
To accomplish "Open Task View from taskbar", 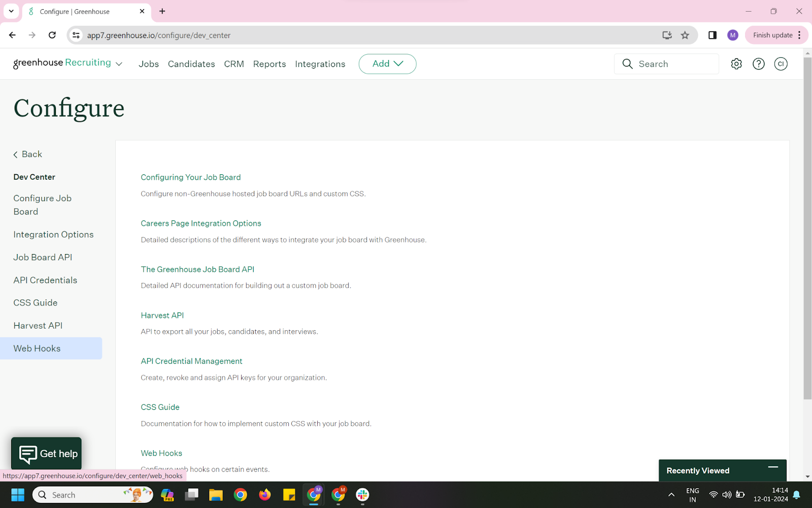I will point(191,495).
